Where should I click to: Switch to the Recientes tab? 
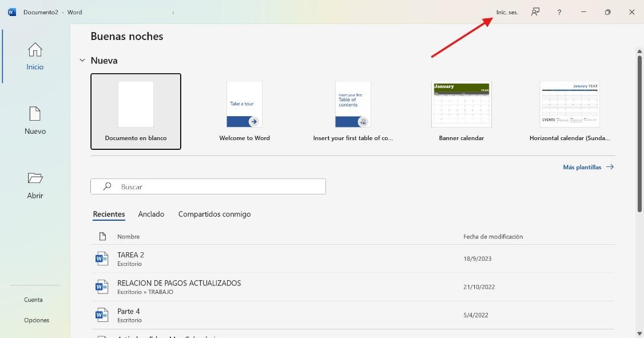109,214
